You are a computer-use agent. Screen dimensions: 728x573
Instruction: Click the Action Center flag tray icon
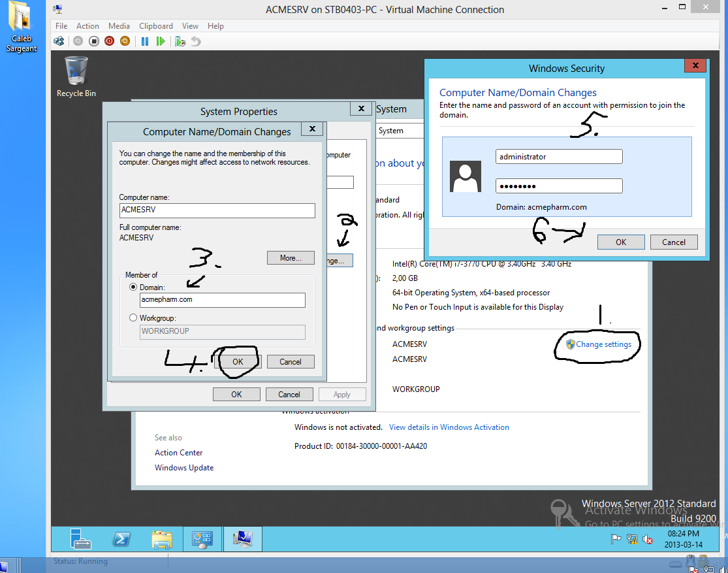616,539
